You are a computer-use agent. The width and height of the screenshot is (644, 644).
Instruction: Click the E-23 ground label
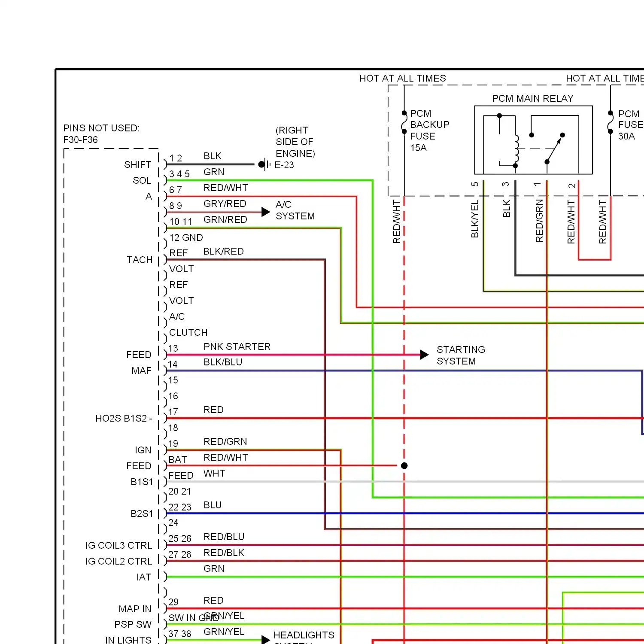pos(284,165)
